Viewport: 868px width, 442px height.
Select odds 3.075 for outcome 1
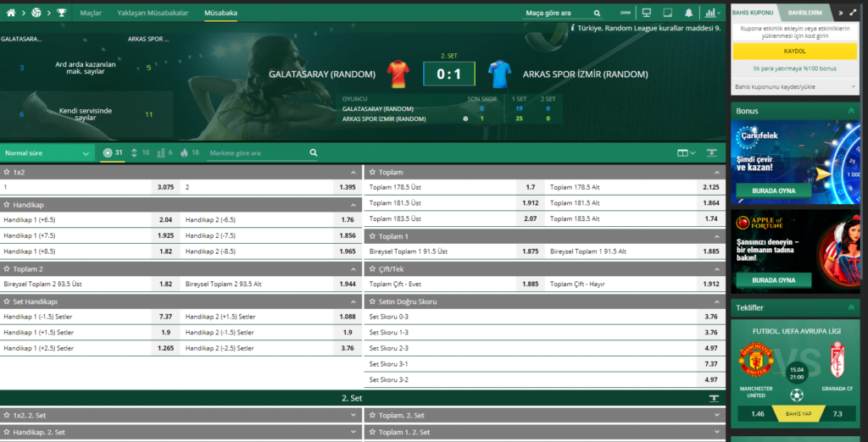(x=165, y=187)
